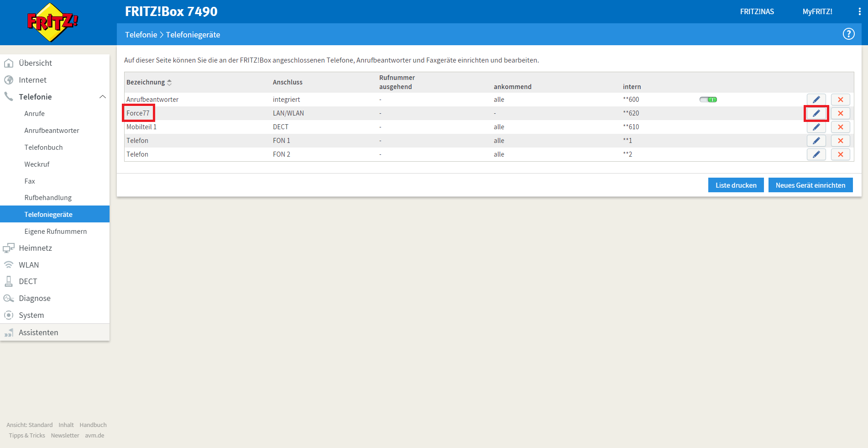Open the MyFRITZ! link

pos(817,12)
